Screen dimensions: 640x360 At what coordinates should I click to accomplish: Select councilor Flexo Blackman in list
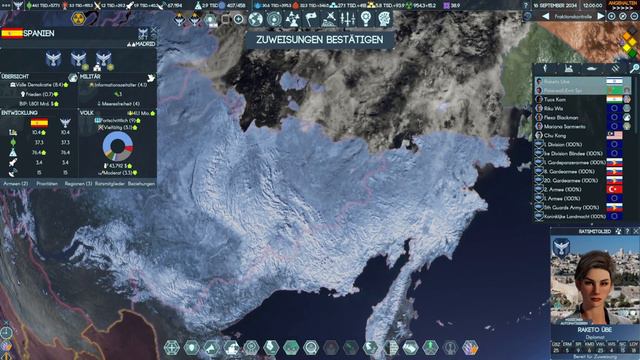[583, 118]
